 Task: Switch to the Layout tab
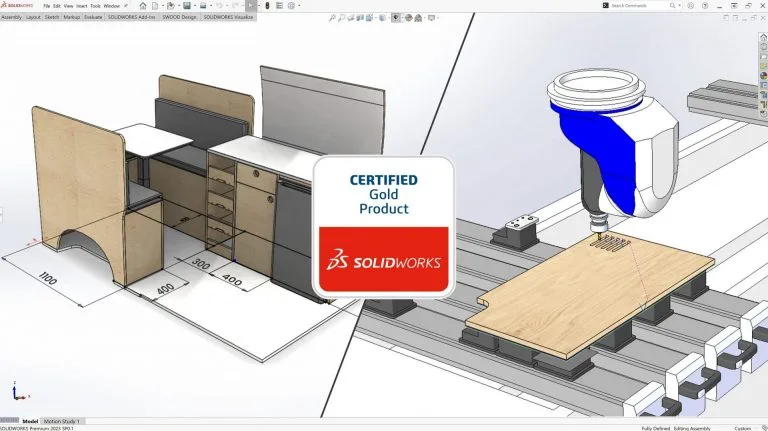click(33, 17)
